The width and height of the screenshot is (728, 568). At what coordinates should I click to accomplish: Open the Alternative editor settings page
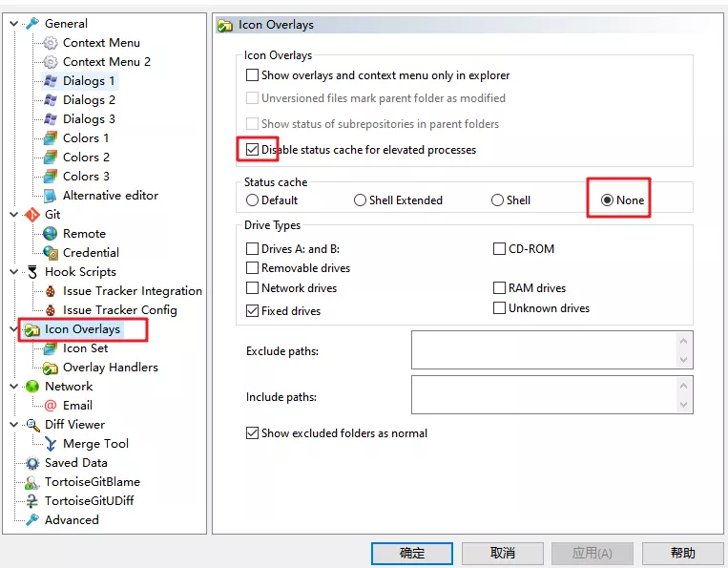111,196
